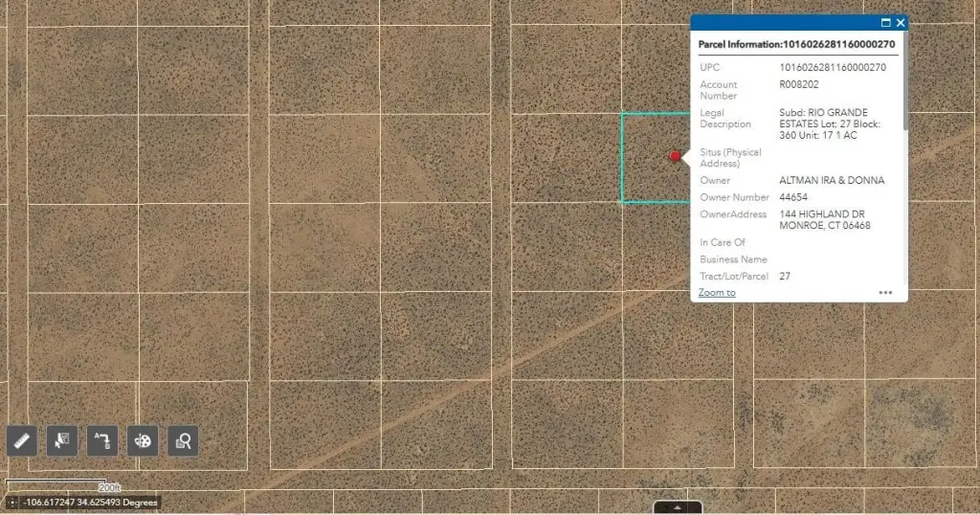Click the 200ft map scale bar

coord(57,483)
